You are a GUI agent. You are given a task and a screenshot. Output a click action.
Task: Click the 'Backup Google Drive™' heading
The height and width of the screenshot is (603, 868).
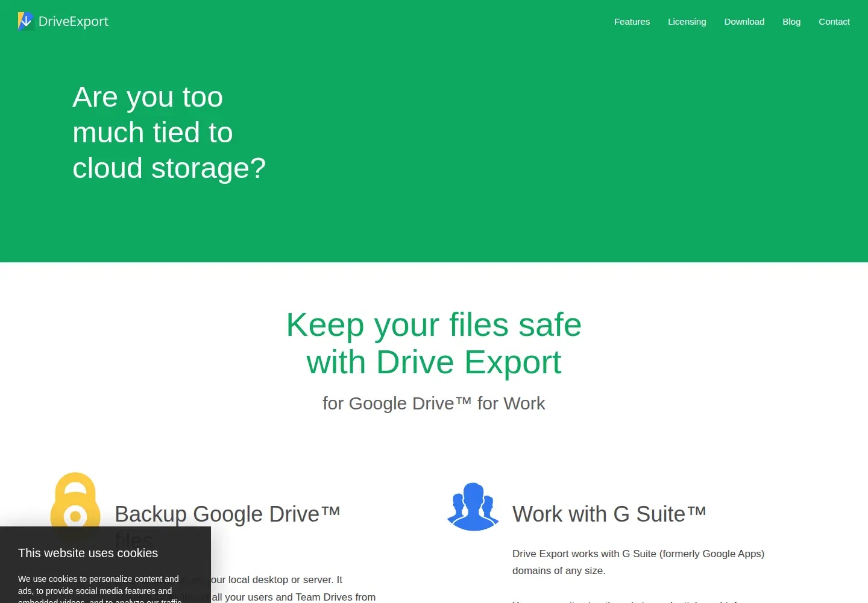[x=227, y=514]
